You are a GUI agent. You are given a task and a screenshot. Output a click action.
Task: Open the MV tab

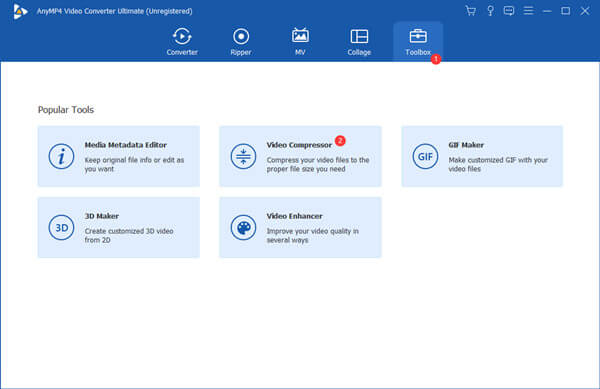300,42
